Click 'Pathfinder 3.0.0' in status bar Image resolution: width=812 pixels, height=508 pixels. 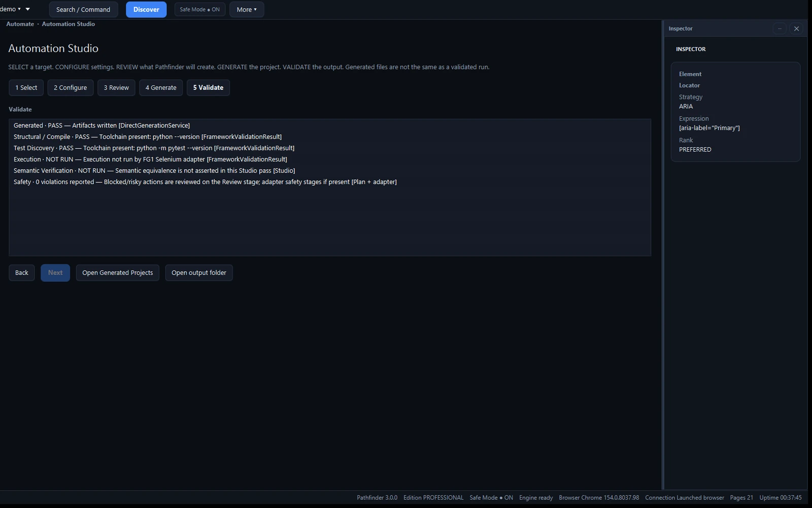(x=377, y=498)
